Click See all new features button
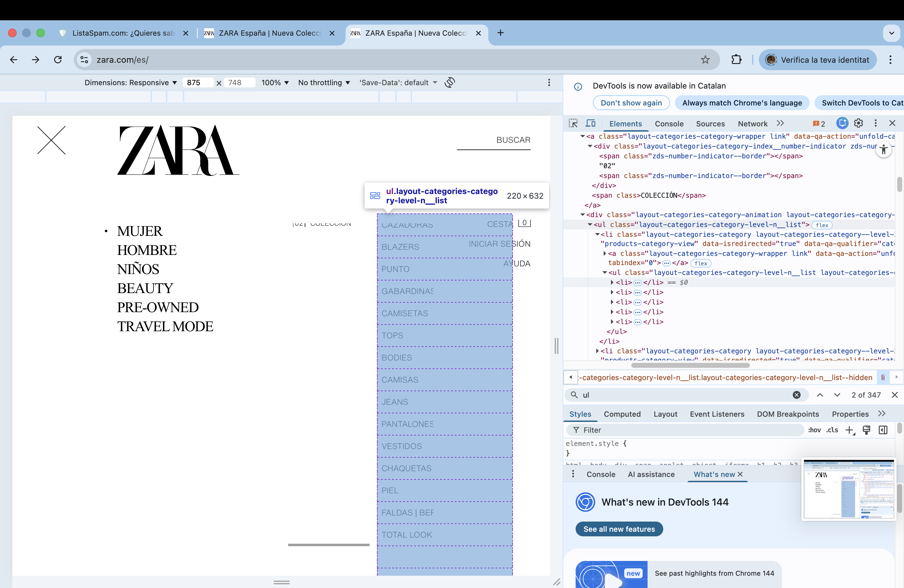The image size is (904, 588). coord(619,529)
